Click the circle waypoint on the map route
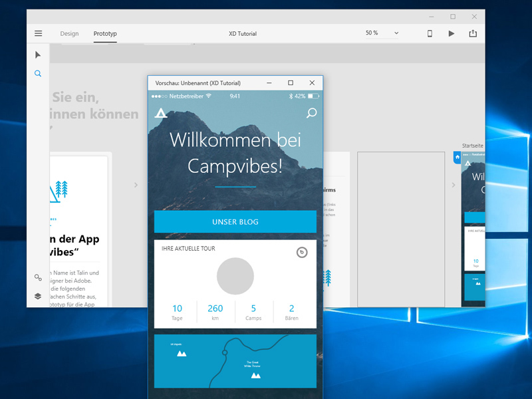 tap(225, 352)
